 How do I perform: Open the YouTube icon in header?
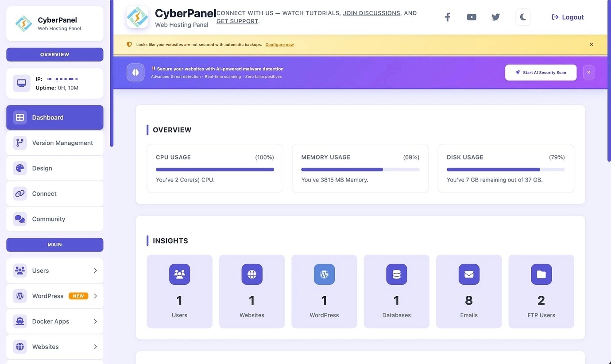pos(472,17)
